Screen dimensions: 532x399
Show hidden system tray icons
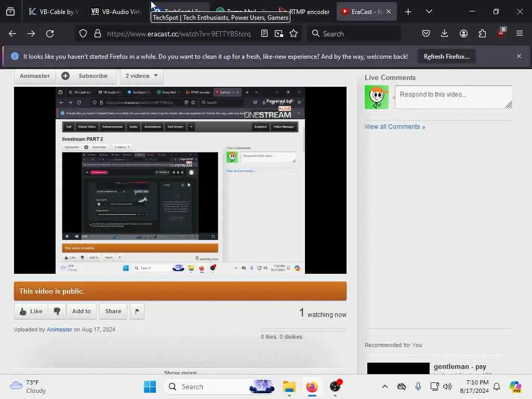[385, 387]
